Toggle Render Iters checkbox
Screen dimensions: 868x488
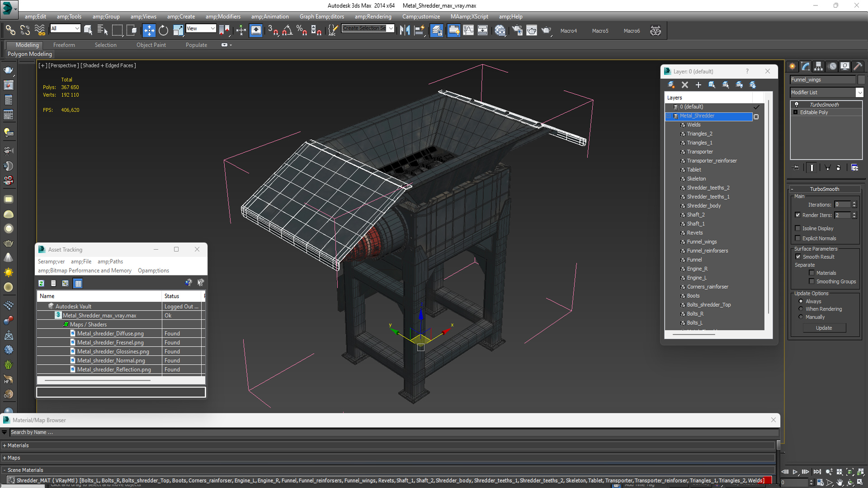click(797, 215)
